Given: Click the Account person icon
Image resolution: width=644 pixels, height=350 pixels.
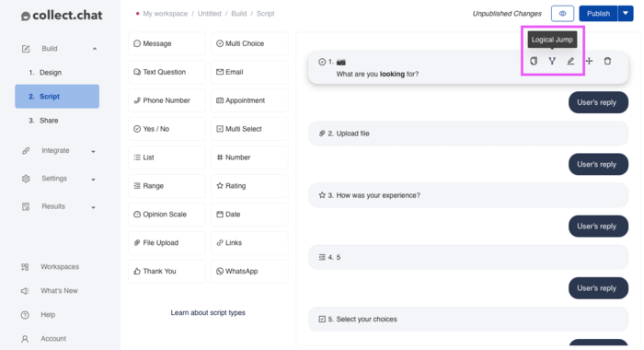Looking at the screenshot, I should click(25, 339).
